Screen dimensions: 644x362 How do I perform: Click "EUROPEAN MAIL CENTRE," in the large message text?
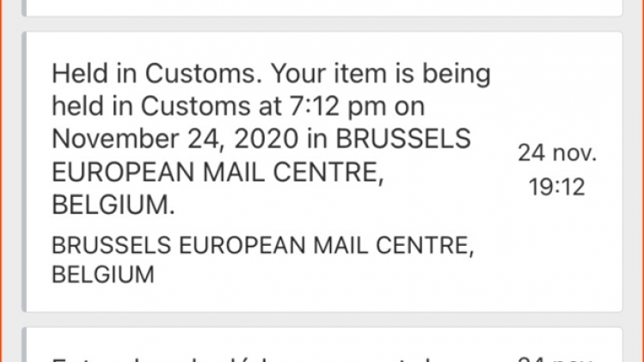215,172
